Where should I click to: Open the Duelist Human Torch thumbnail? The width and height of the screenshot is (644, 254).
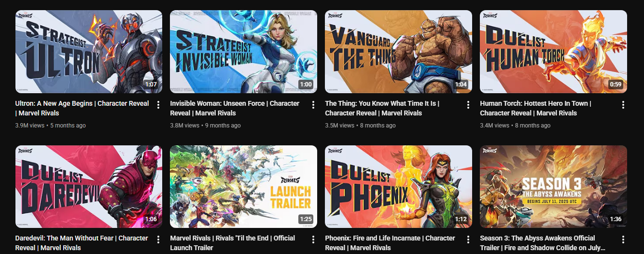point(554,52)
